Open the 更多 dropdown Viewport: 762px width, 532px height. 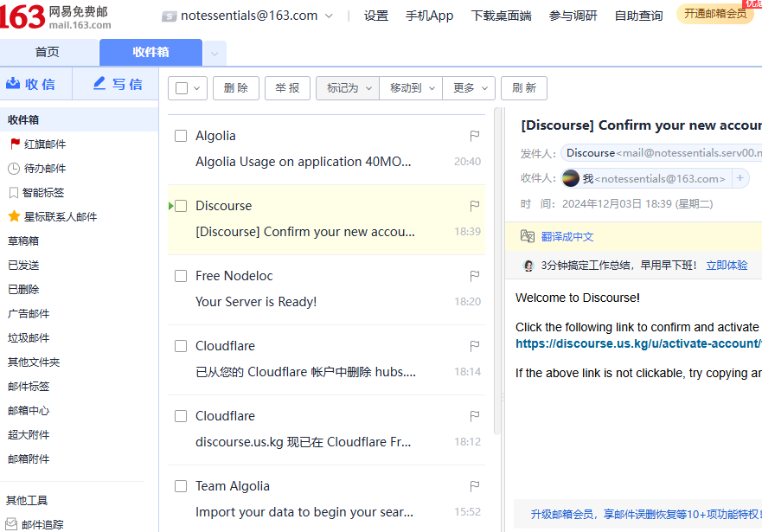(469, 88)
